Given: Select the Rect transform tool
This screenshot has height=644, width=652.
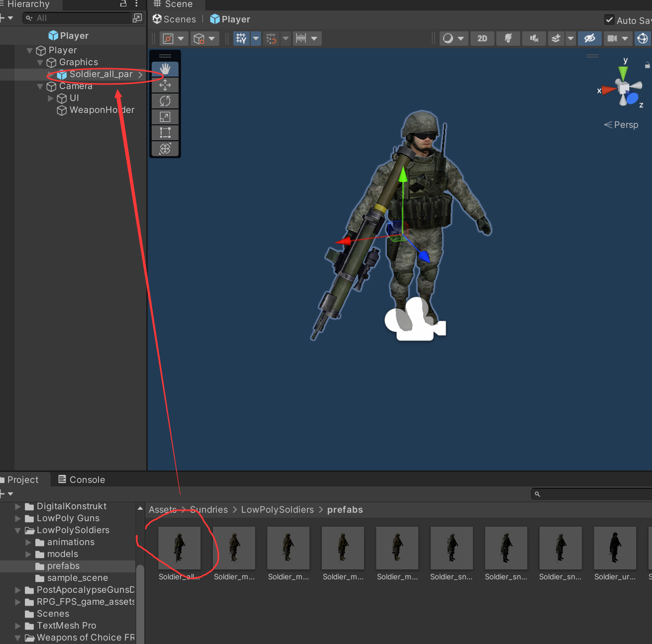Looking at the screenshot, I should click(165, 133).
